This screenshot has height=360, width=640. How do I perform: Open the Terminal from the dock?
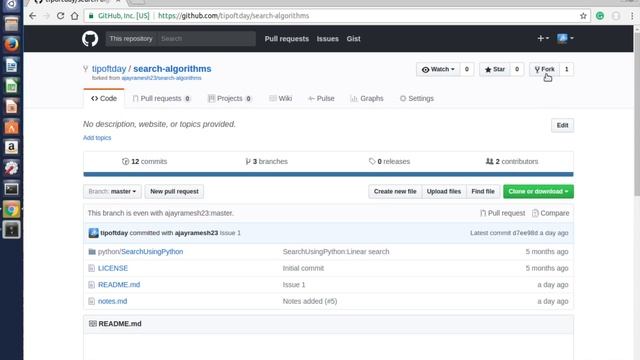[x=11, y=189]
